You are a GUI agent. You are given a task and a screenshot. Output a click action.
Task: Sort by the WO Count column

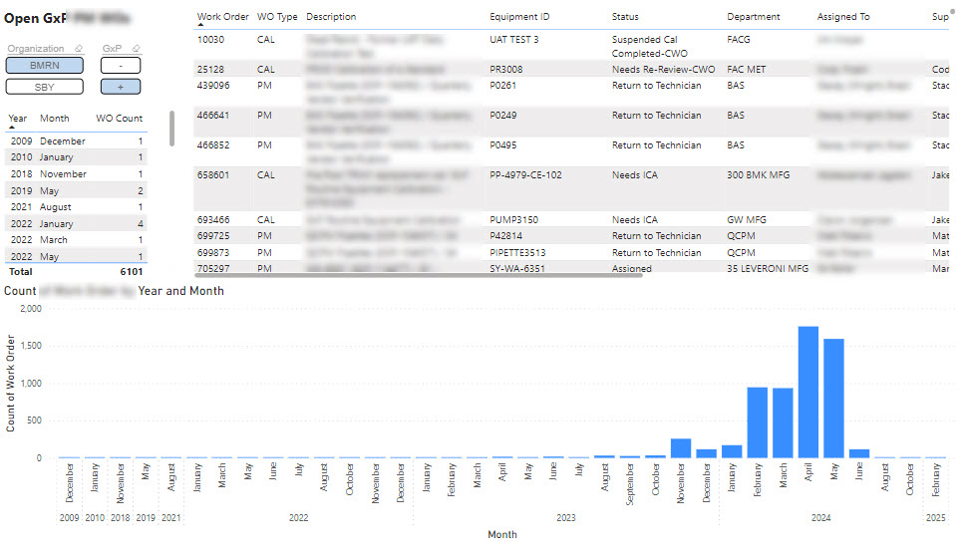(x=119, y=119)
